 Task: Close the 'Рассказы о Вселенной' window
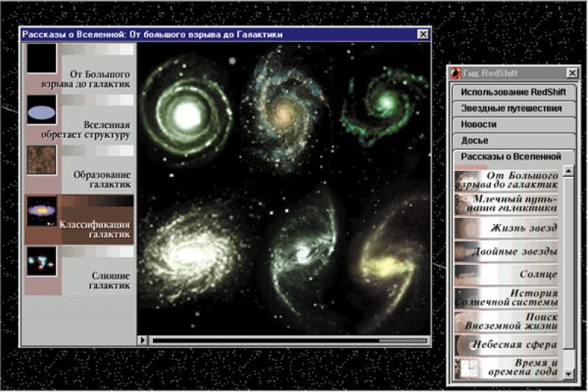coord(422,34)
